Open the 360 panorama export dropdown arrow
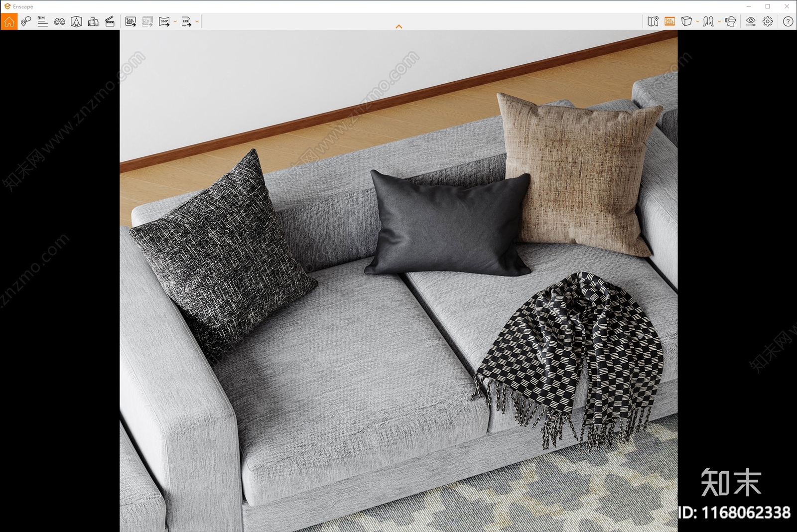 click(x=175, y=21)
